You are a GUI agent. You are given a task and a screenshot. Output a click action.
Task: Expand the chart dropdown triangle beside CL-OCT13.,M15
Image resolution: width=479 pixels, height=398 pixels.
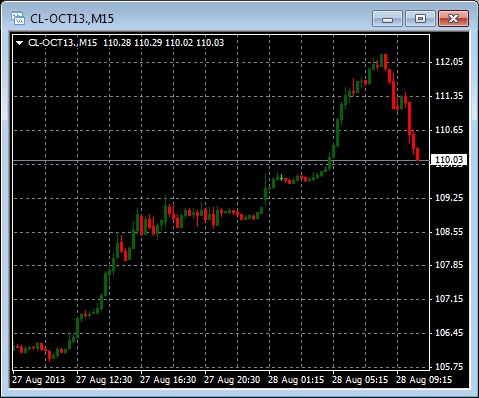click(x=20, y=43)
